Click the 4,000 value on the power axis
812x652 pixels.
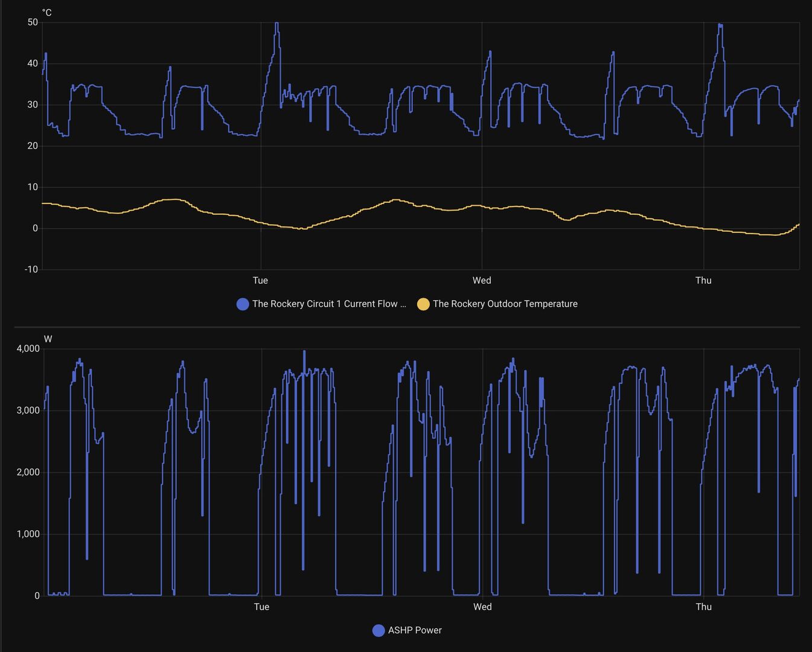pos(28,348)
